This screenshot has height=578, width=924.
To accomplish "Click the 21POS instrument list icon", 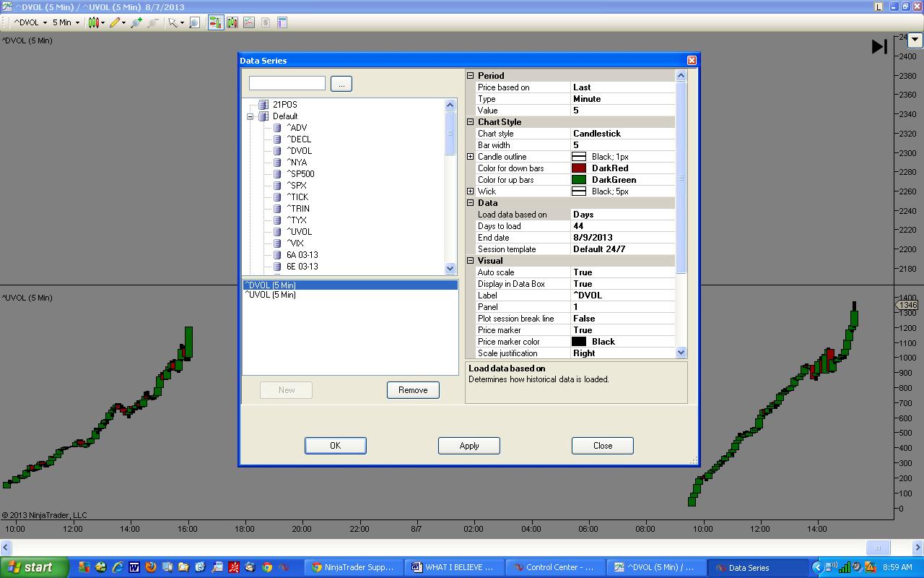I will click(x=263, y=105).
